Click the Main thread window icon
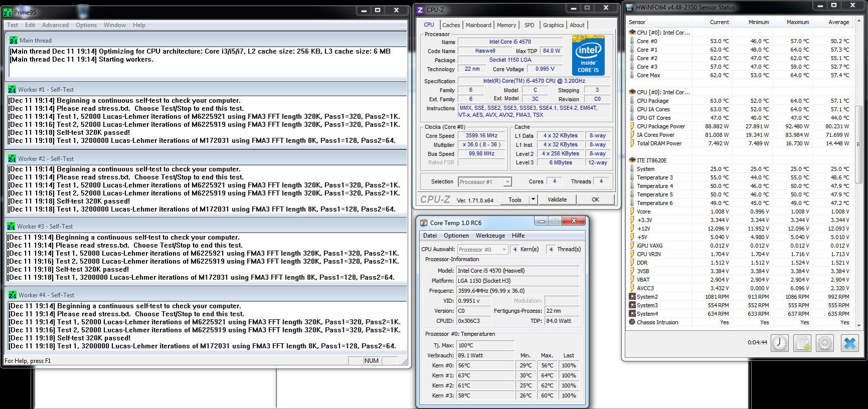Viewport: 868px width, 409px height. pyautogui.click(x=13, y=41)
